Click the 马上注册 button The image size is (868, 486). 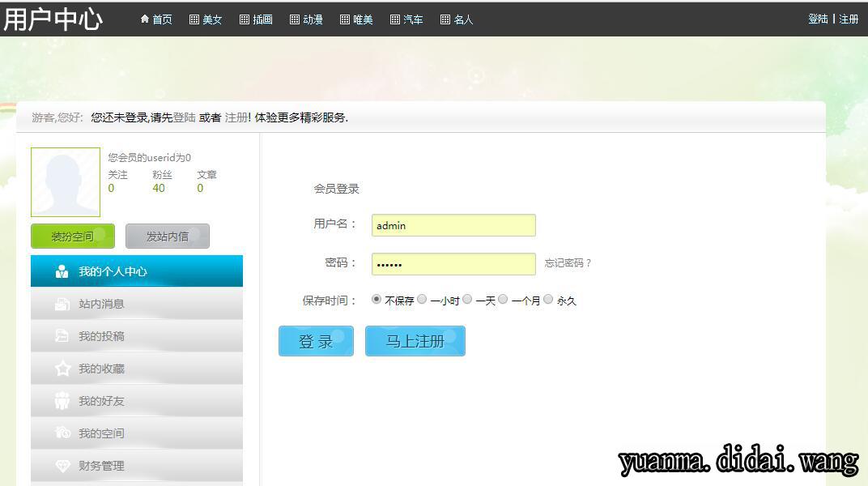coord(415,341)
